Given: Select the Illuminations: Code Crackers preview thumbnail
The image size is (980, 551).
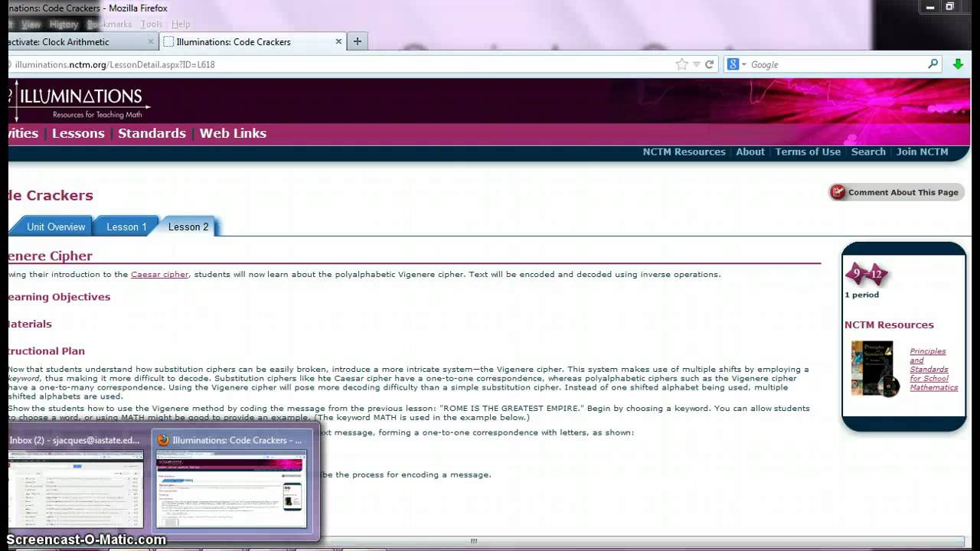Looking at the screenshot, I should tap(231, 488).
